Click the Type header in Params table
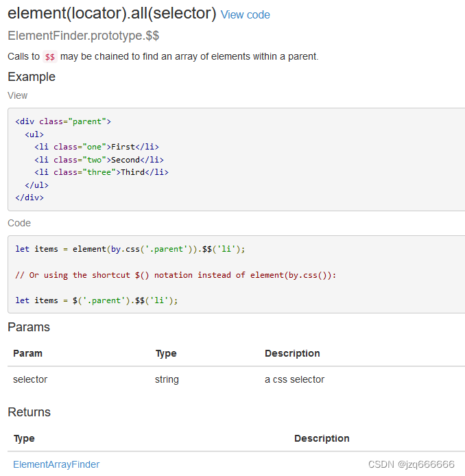465x476 pixels. [x=166, y=353]
